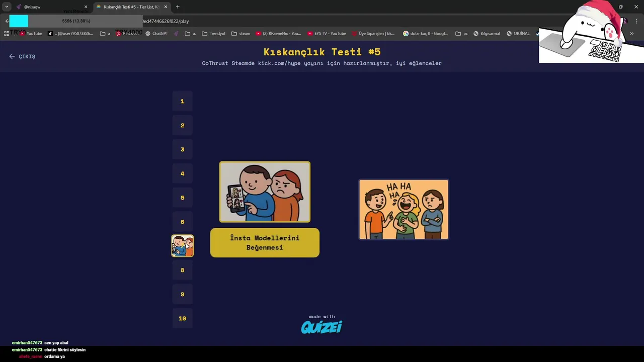Viewport: 644px width, 362px height.
Task: Open the Bilgisarmal bookmark
Action: pyautogui.click(x=487, y=34)
